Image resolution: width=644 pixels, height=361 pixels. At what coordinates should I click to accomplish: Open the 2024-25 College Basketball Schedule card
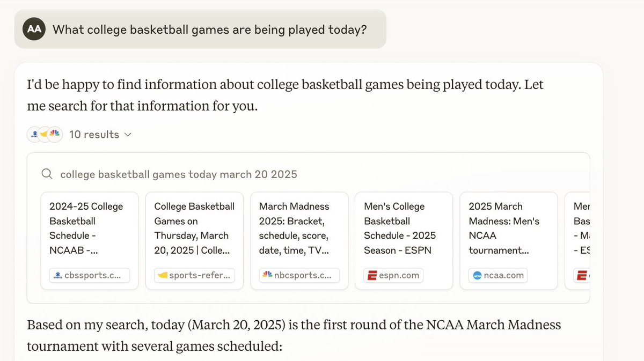pos(90,228)
